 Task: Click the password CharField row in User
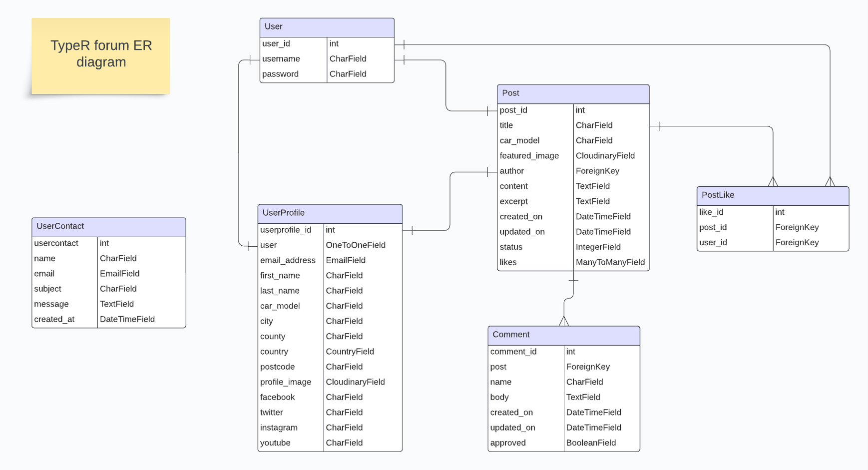point(327,74)
